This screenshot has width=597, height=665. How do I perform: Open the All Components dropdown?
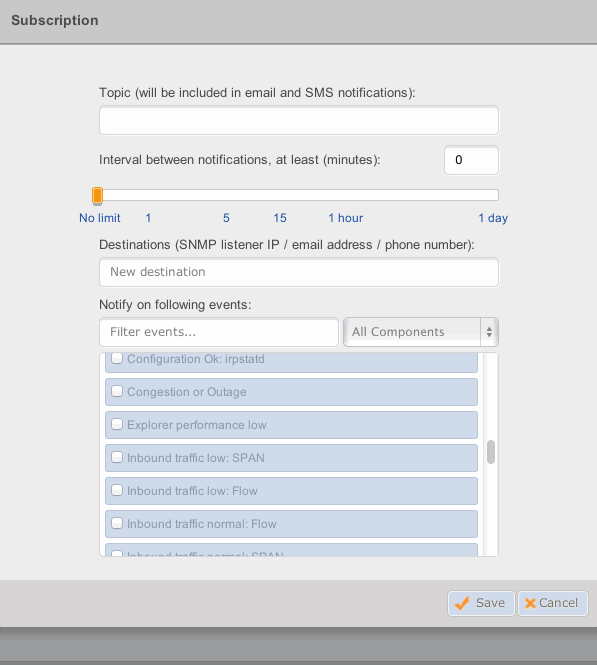tap(421, 332)
